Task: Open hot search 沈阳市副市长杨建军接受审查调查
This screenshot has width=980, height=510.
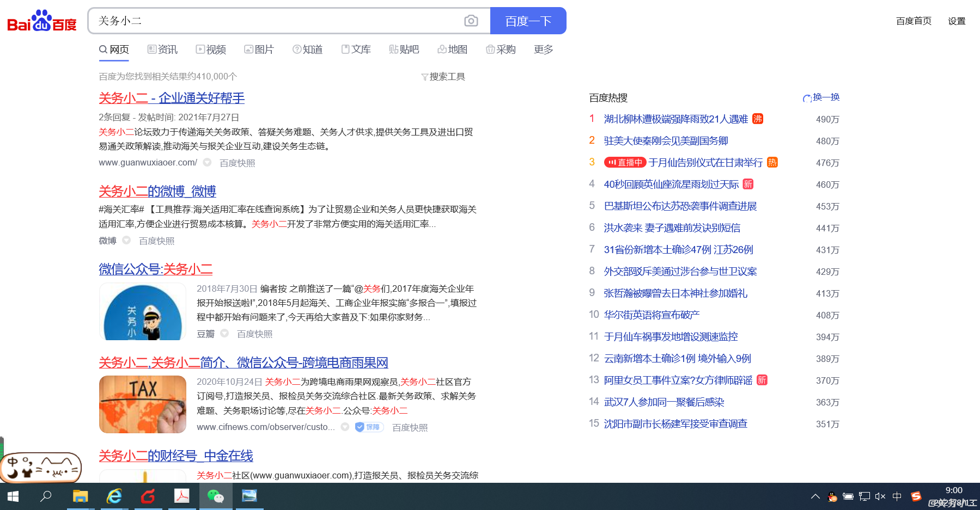Action: tap(675, 423)
